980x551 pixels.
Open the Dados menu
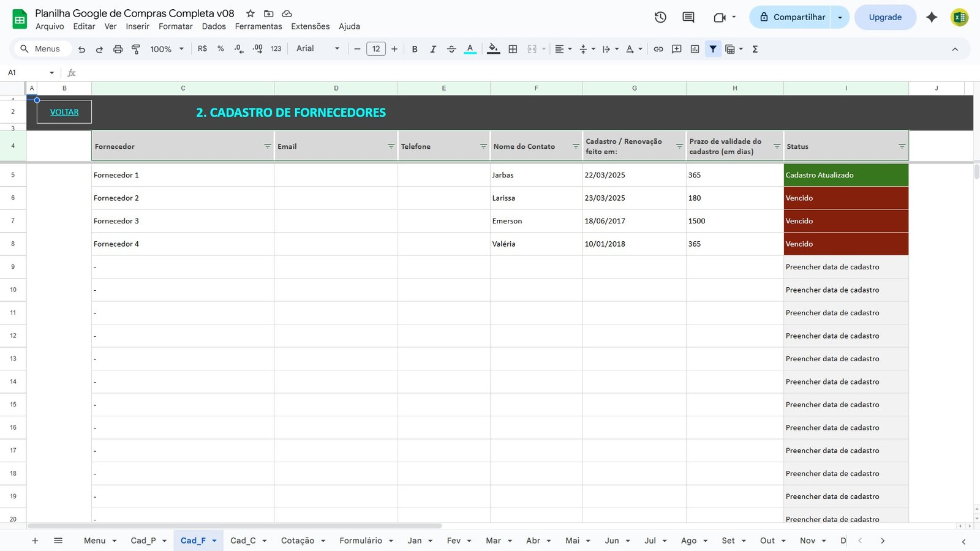(213, 26)
